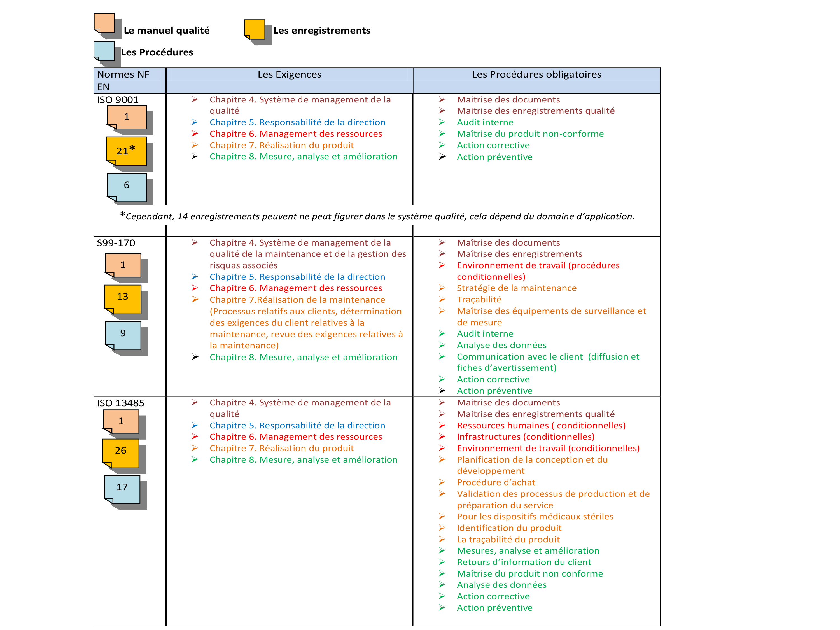Click 'Environnement de travail (procédures conditionnelles)' text
This screenshot has height=630, width=840.
click(x=538, y=271)
